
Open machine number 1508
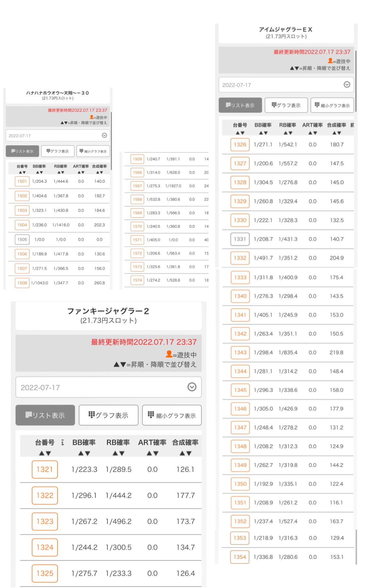point(22,283)
